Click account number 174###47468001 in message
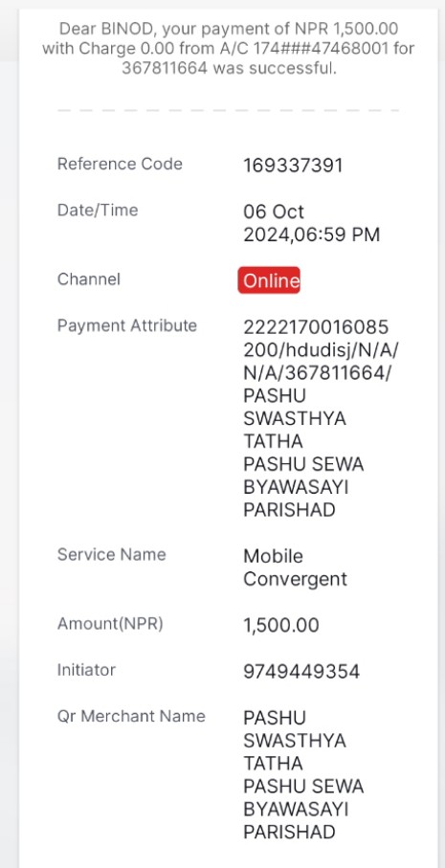The height and width of the screenshot is (868, 445). [323, 49]
